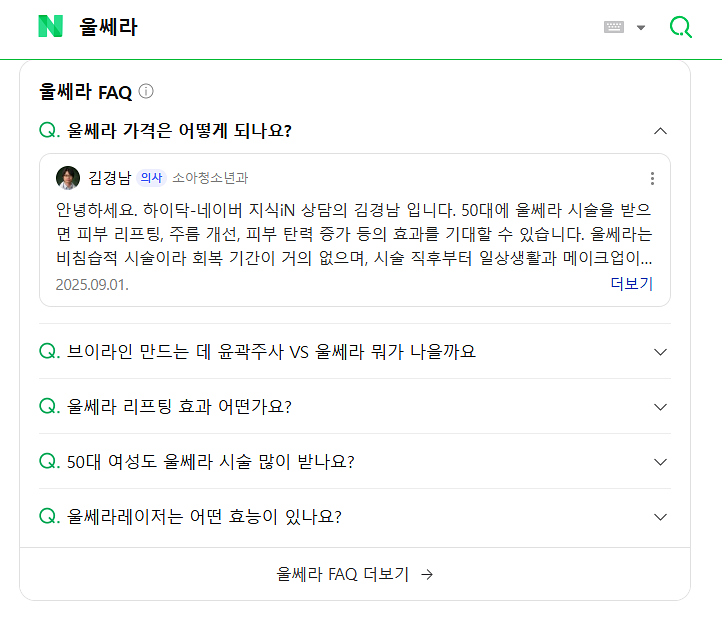Click the 김경남 doctor name link

(110, 178)
